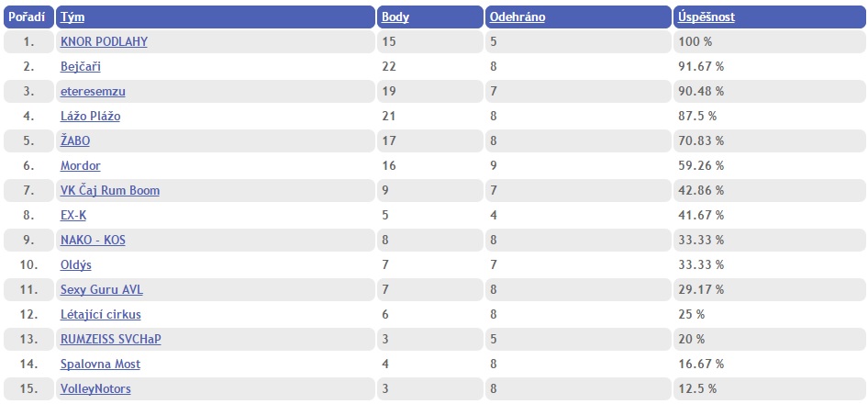The height and width of the screenshot is (404, 868).
Task: Open KNOR PODLAHY team page
Action: (104, 41)
